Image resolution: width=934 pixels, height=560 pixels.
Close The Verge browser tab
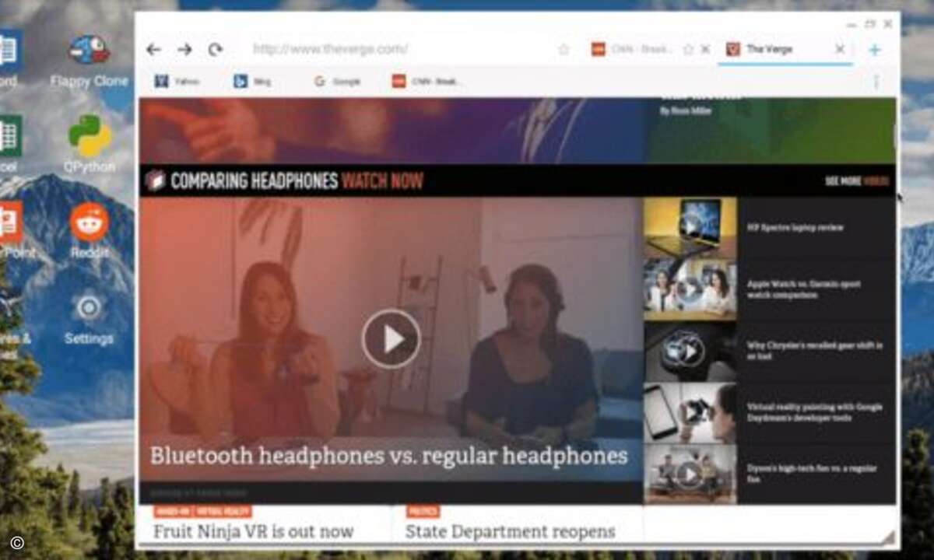click(x=840, y=49)
